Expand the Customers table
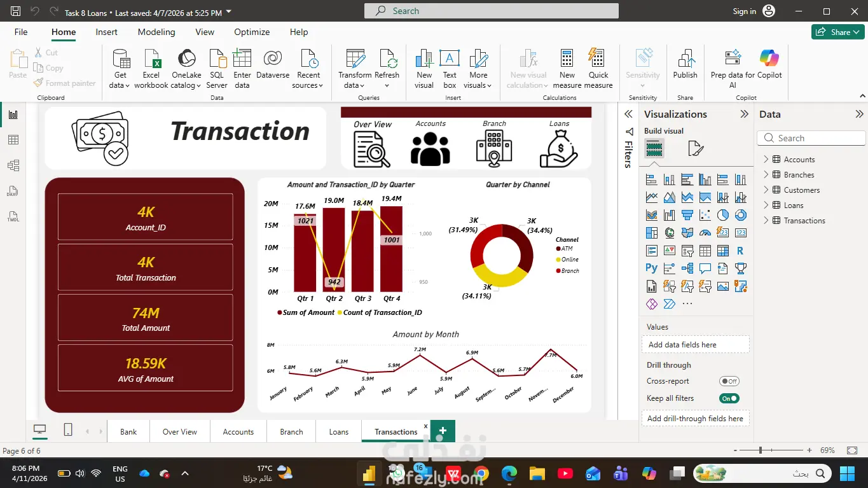 pyautogui.click(x=766, y=190)
